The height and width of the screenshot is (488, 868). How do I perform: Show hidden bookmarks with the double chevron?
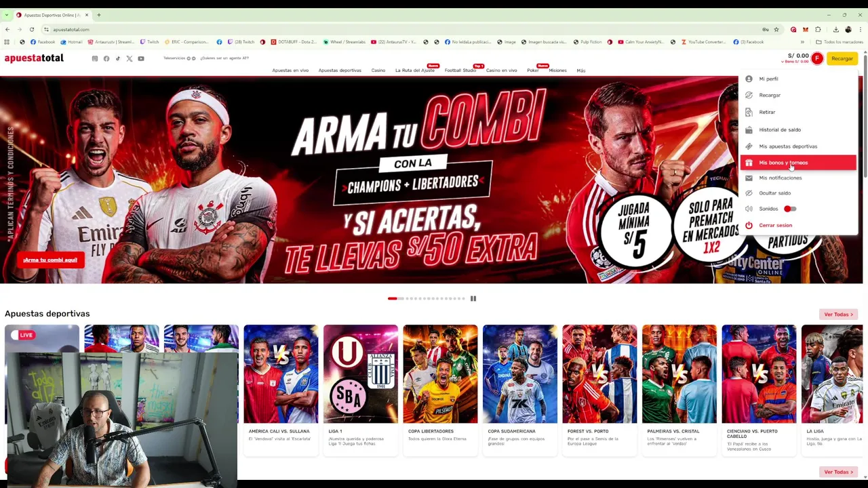click(x=802, y=42)
